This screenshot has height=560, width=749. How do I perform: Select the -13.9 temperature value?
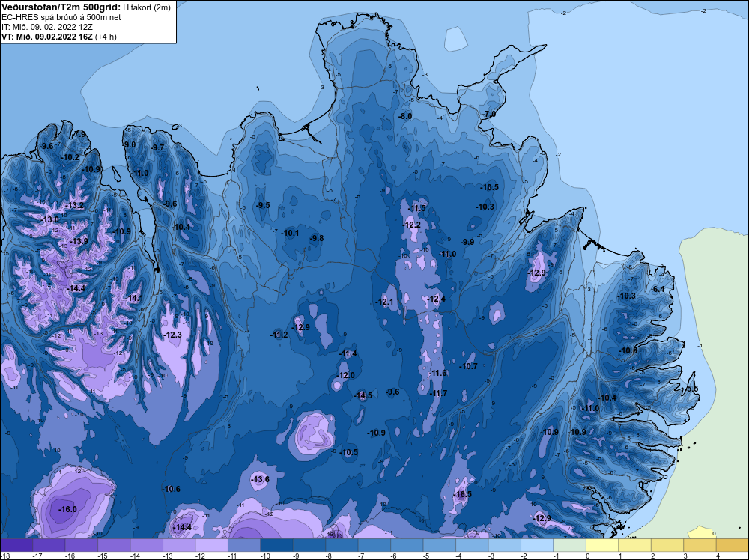pos(79,241)
